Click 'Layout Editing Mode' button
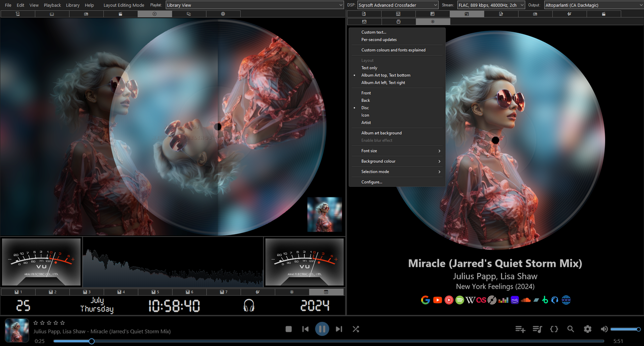 tap(124, 5)
